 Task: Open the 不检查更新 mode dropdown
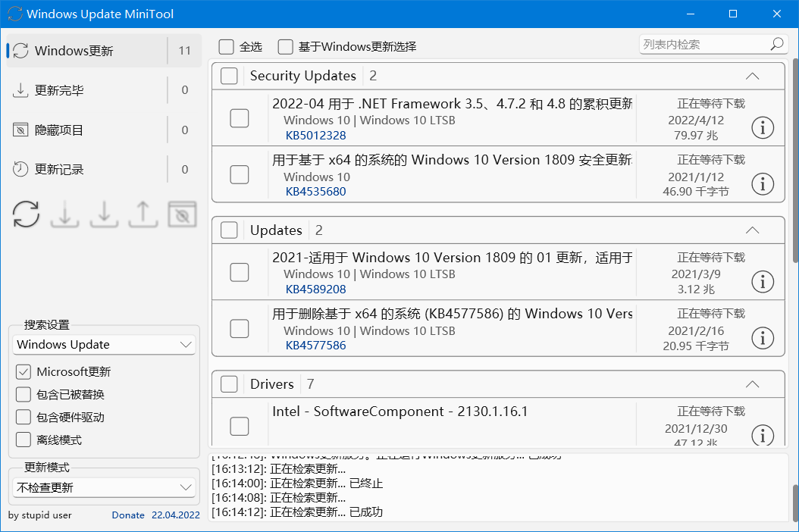click(x=104, y=488)
